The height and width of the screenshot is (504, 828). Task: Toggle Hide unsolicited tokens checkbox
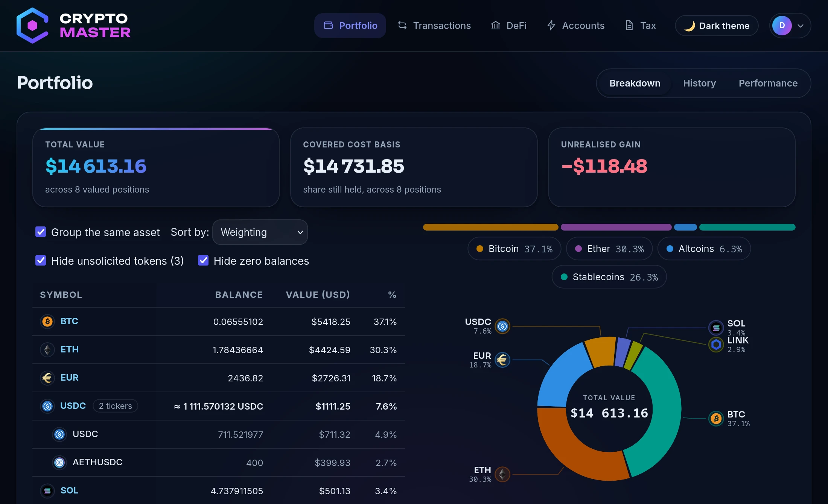tap(41, 260)
